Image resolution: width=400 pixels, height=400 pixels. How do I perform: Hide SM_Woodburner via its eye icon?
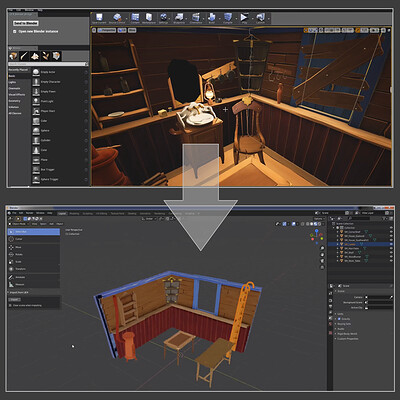click(391, 257)
